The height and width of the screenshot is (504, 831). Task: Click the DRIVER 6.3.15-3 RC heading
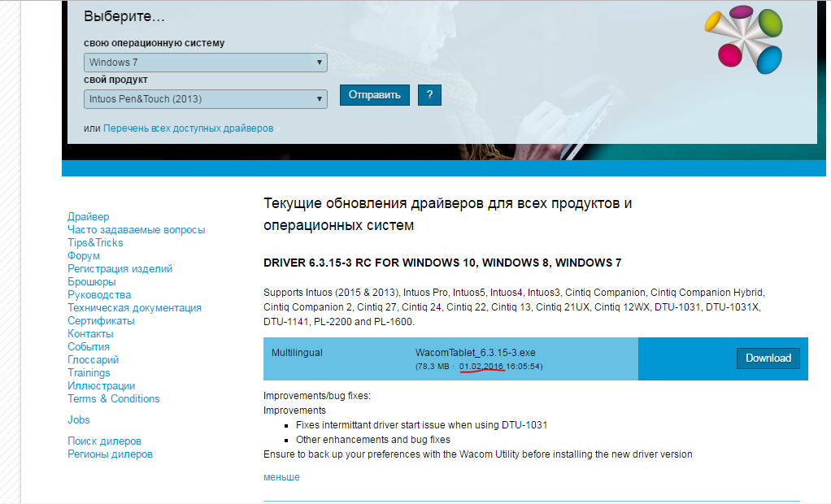tap(442, 263)
